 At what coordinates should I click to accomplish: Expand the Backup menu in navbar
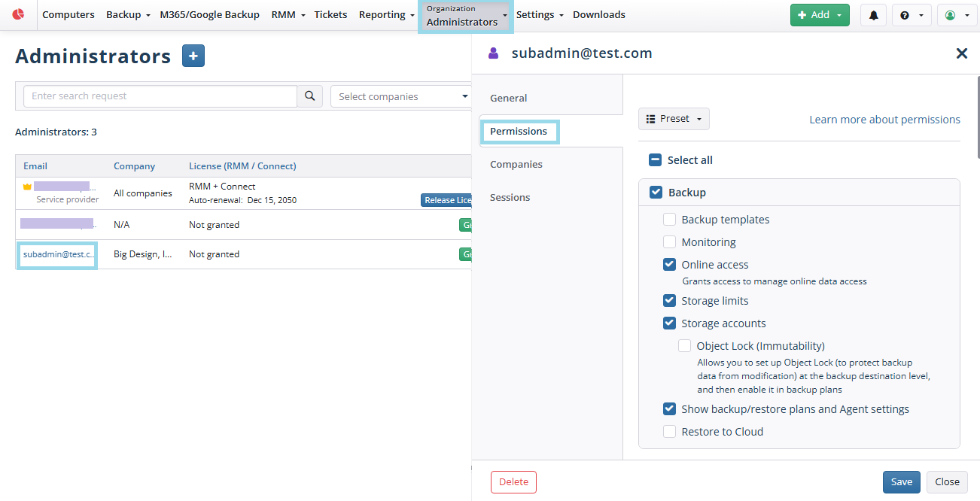[x=128, y=15]
